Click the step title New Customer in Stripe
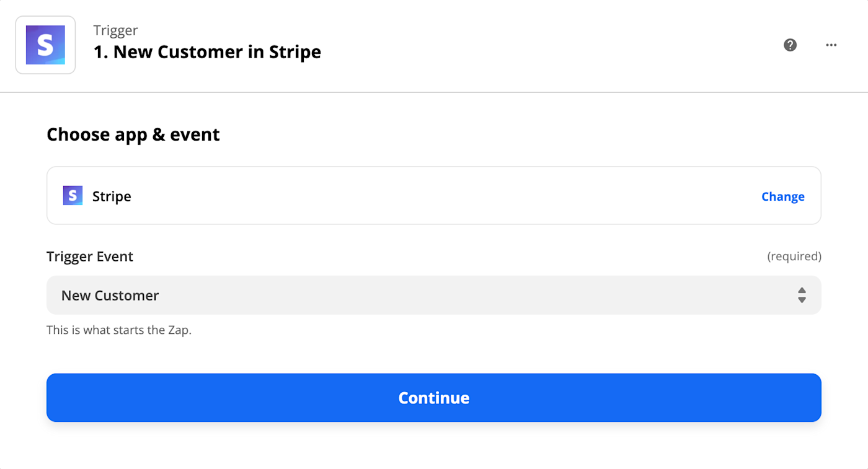 tap(207, 52)
